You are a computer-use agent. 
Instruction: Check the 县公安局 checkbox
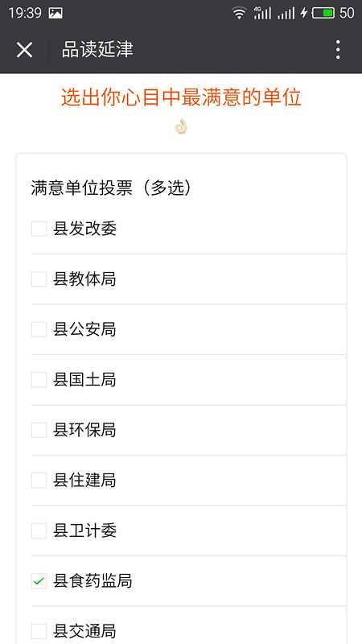(39, 329)
